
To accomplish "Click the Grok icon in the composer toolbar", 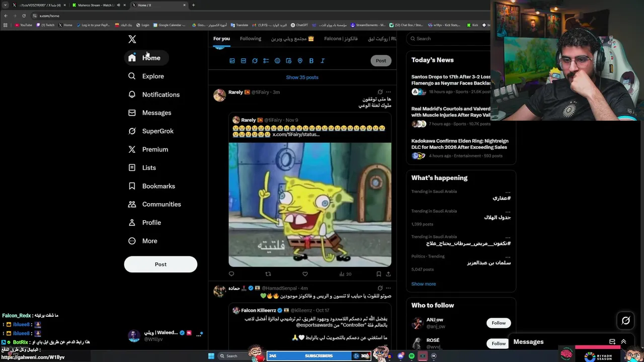I will pyautogui.click(x=255, y=61).
